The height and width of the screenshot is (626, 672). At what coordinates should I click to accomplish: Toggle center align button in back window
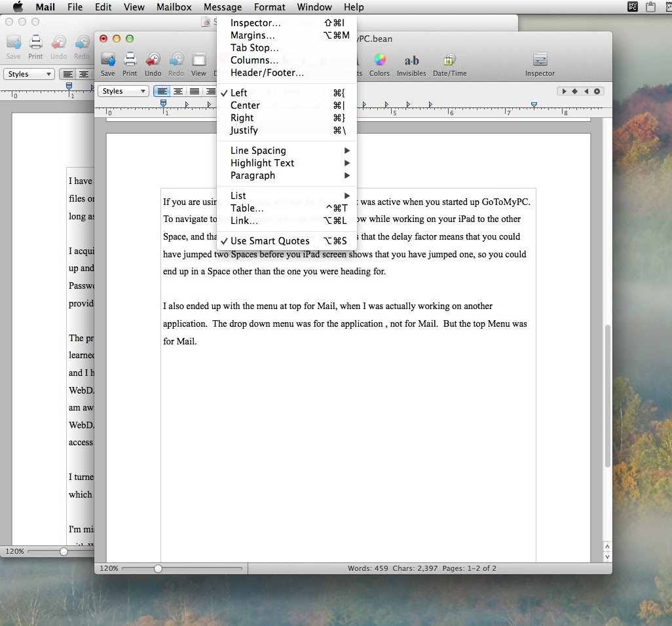coord(84,74)
